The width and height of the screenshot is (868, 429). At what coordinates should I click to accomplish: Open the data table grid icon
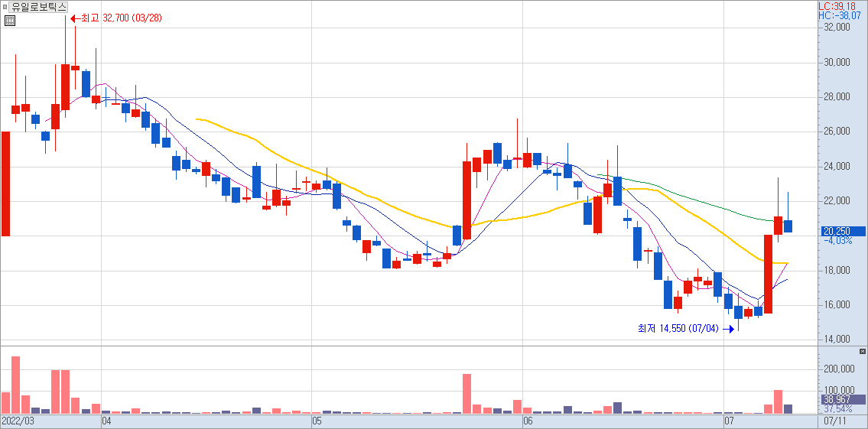(x=9, y=21)
